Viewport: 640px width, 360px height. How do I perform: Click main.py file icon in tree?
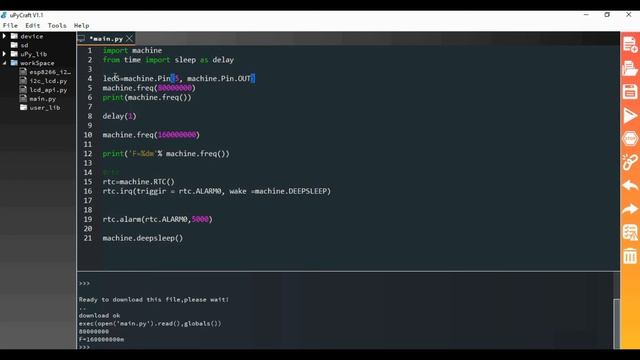(23, 98)
